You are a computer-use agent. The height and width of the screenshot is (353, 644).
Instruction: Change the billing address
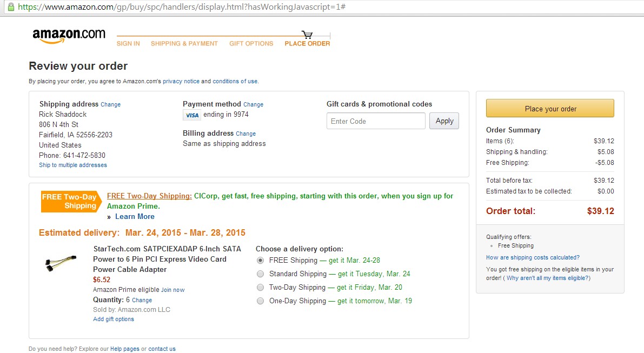(x=245, y=134)
